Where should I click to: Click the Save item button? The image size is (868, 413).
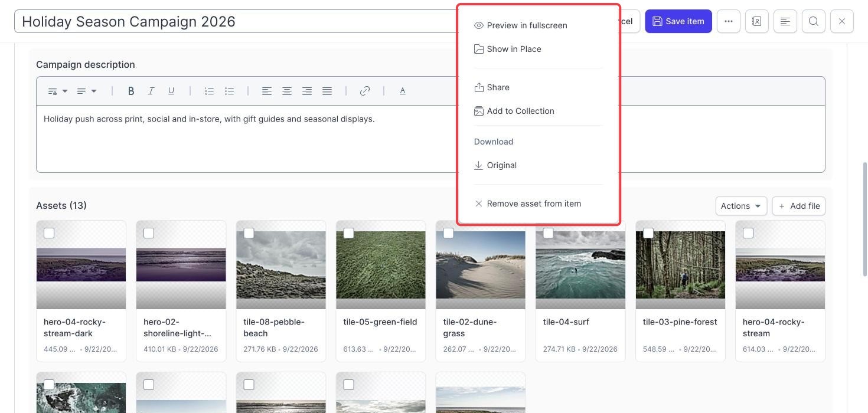point(678,21)
